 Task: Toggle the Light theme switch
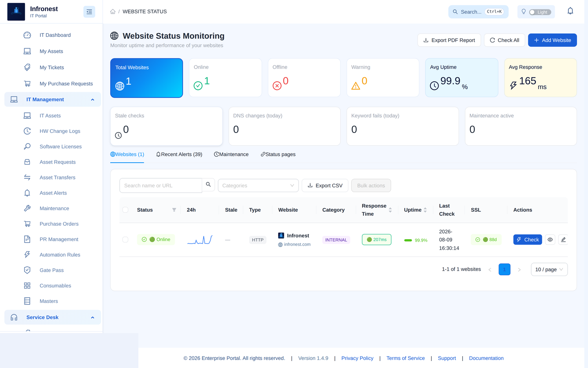tap(540, 12)
